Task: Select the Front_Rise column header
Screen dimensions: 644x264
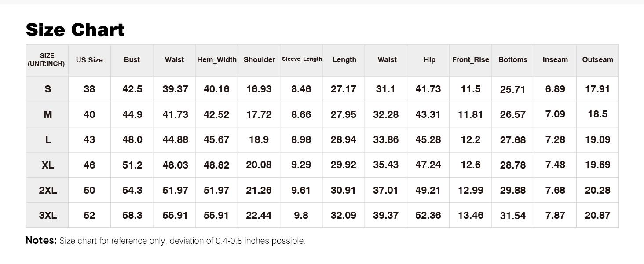Action: click(x=470, y=59)
